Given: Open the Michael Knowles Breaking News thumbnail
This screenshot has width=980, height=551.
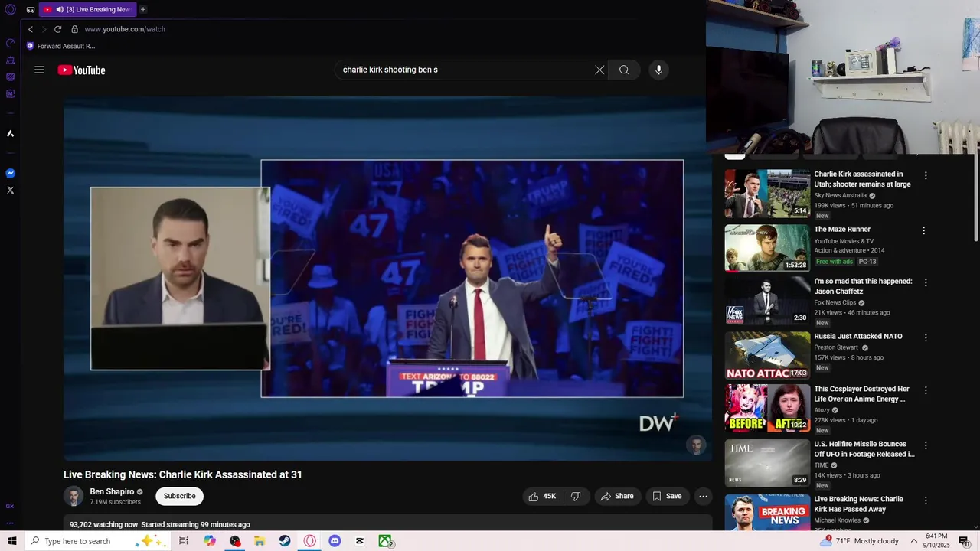Looking at the screenshot, I should [767, 513].
